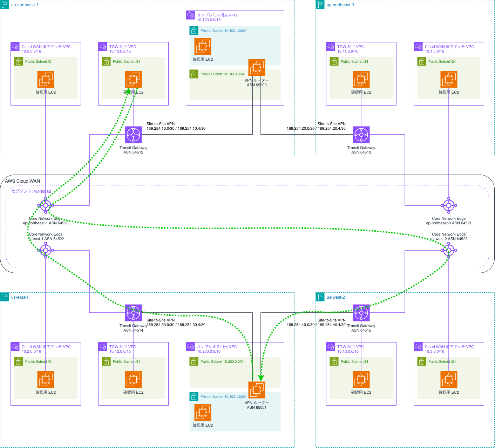The image size is (495, 448).
Task: Click the 'ap-northeast-3 ASN 64521' text
Action: (x=449, y=223)
